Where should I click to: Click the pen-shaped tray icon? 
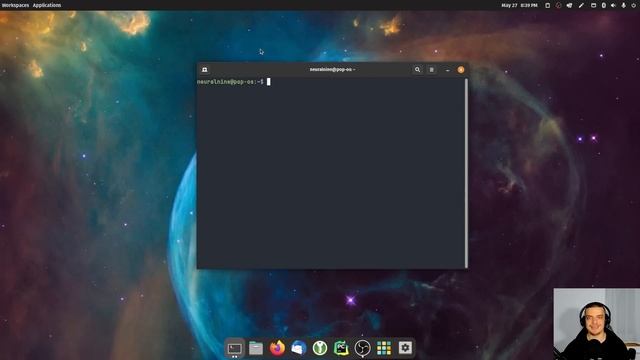581,5
